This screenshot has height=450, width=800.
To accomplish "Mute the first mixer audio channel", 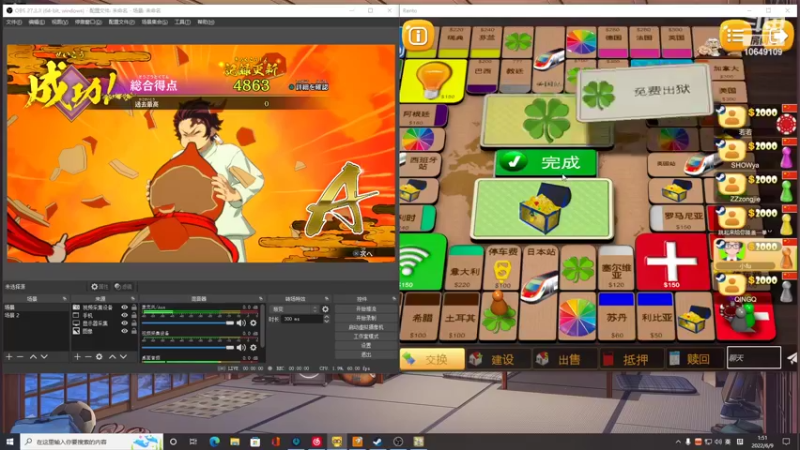I will [241, 323].
